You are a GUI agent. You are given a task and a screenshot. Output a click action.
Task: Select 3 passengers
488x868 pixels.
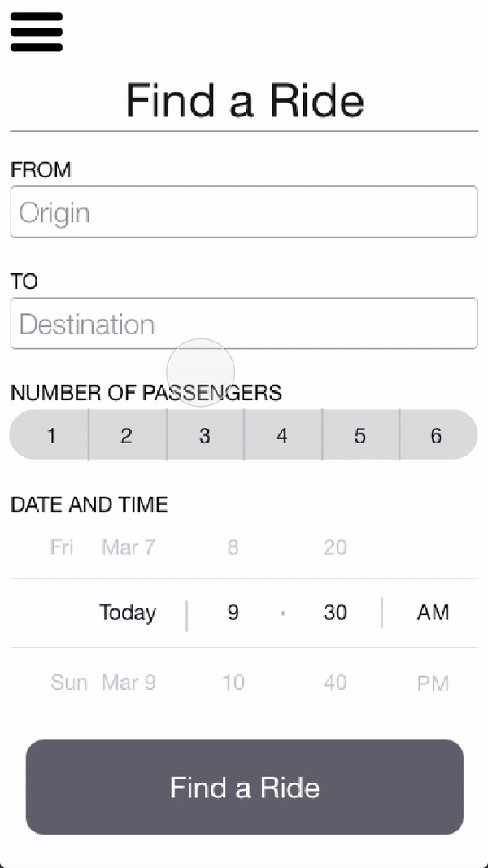tap(205, 435)
